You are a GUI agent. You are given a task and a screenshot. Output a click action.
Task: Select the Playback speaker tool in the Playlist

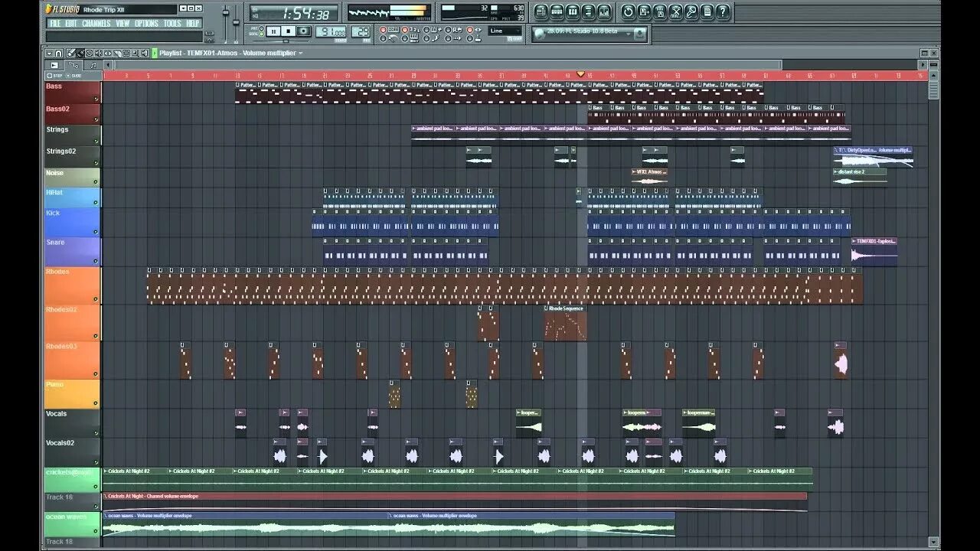coord(144,53)
